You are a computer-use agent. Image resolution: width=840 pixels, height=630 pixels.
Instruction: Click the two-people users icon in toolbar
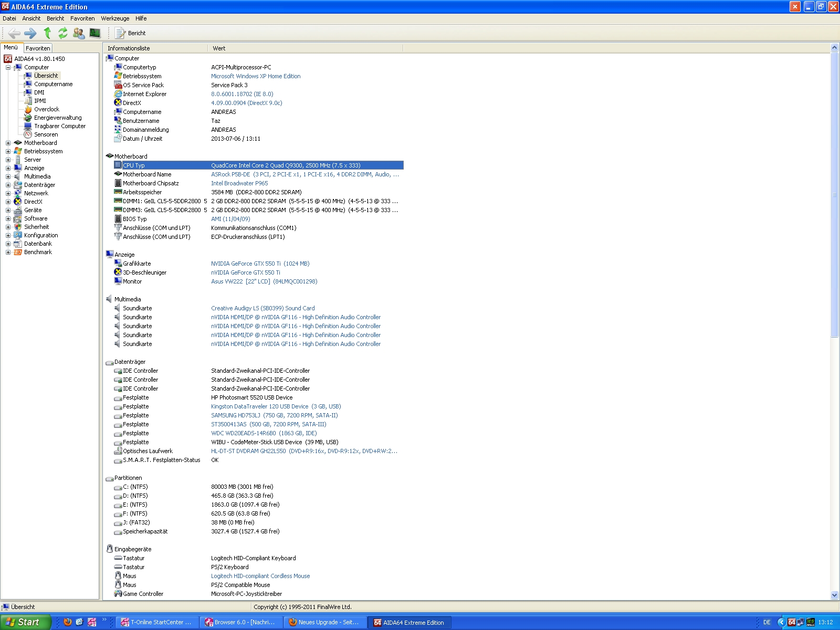[79, 33]
